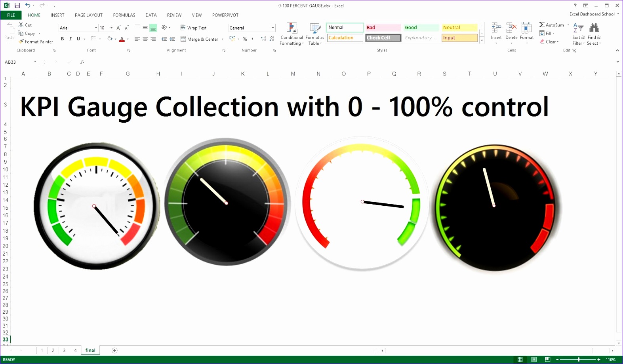Viewport: 623px width, 364px height.
Task: Click the zoom slider in status bar
Action: (x=579, y=359)
